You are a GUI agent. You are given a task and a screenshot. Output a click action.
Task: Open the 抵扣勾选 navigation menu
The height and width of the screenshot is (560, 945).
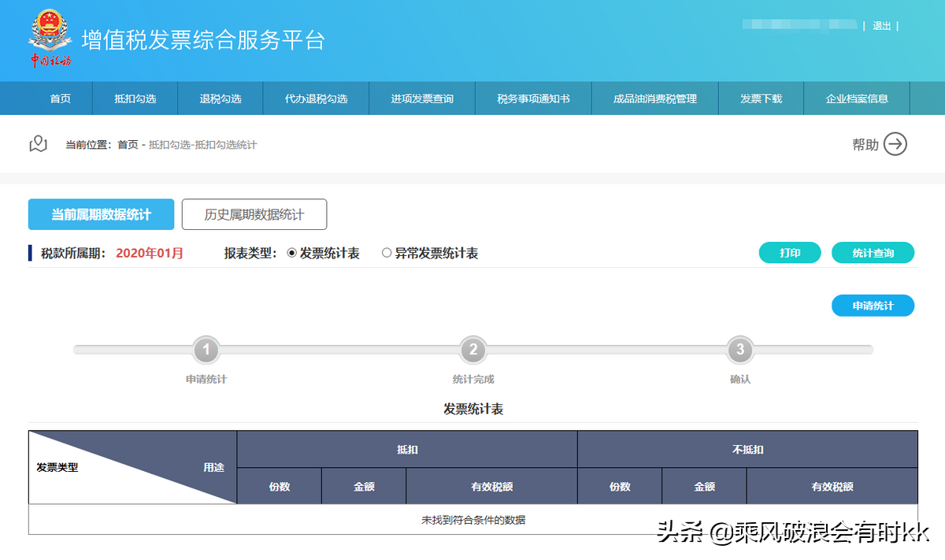click(135, 98)
